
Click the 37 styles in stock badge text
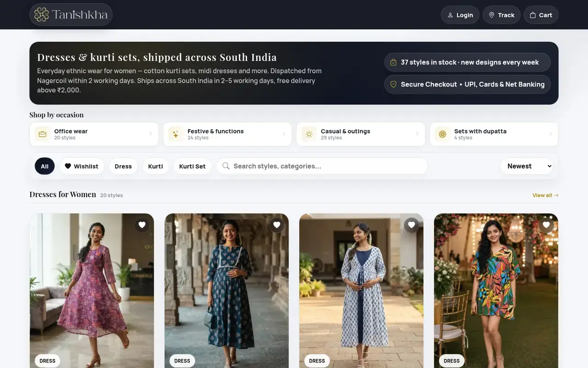pyautogui.click(x=469, y=62)
